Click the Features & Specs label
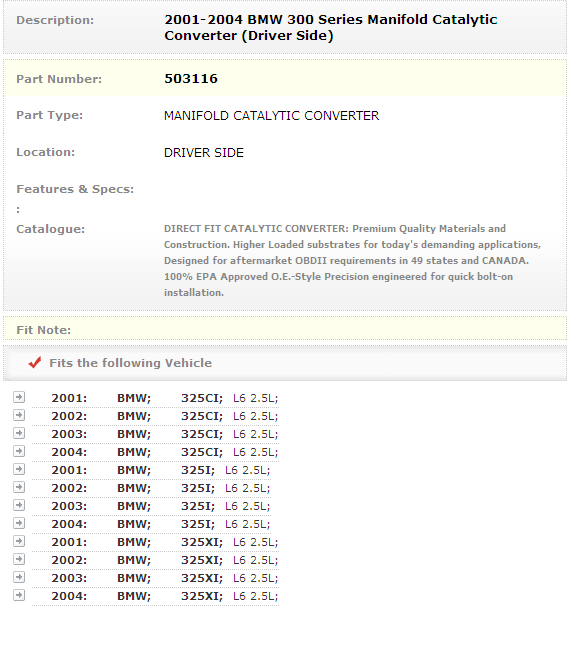This screenshot has height=664, width=570. pos(75,189)
